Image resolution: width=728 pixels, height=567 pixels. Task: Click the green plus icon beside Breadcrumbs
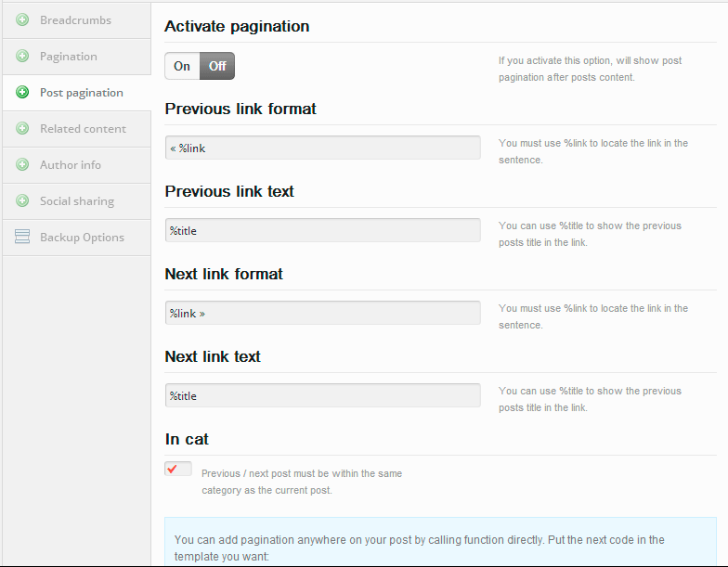tap(22, 20)
